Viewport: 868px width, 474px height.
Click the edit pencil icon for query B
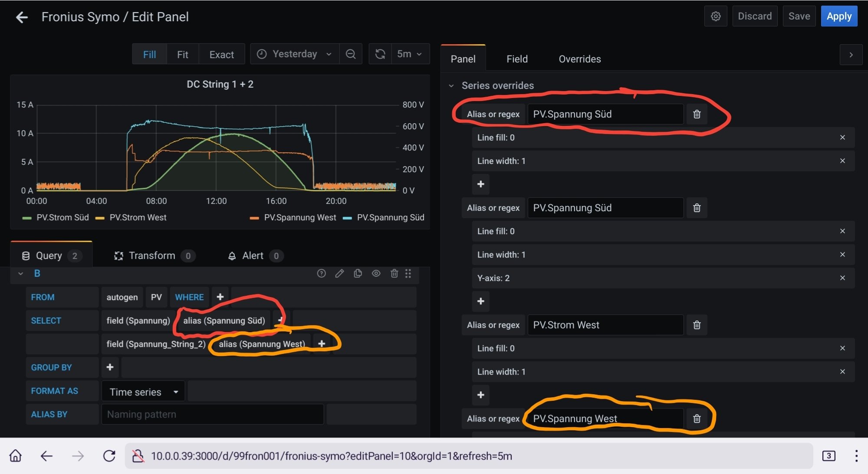[339, 273]
